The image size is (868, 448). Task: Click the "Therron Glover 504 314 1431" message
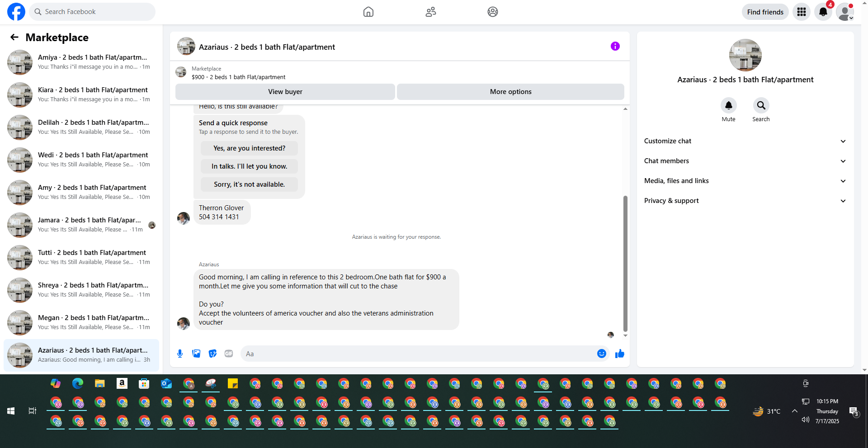pos(222,212)
